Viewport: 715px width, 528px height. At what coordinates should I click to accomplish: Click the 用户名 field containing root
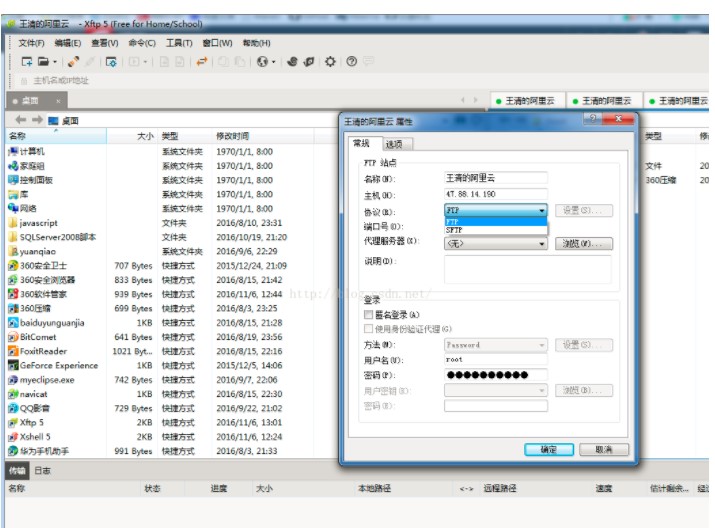pos(496,359)
